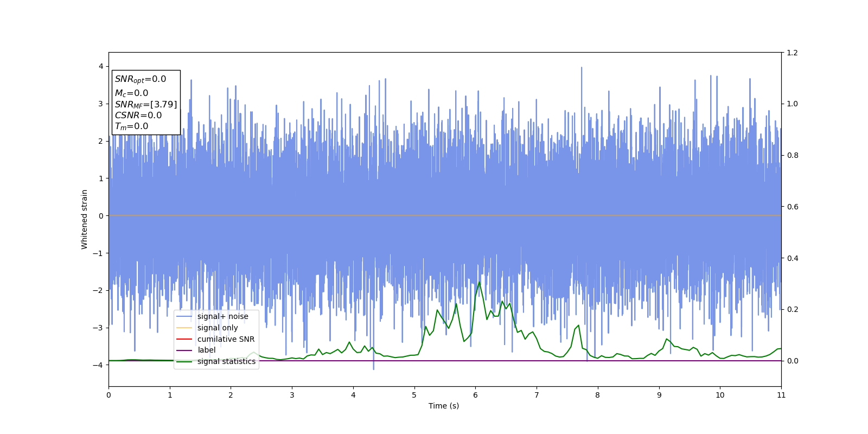Screen dimensions: 868x434
Task: Click the tallest blue noise spike near 7.7 s
Action: pos(582,68)
